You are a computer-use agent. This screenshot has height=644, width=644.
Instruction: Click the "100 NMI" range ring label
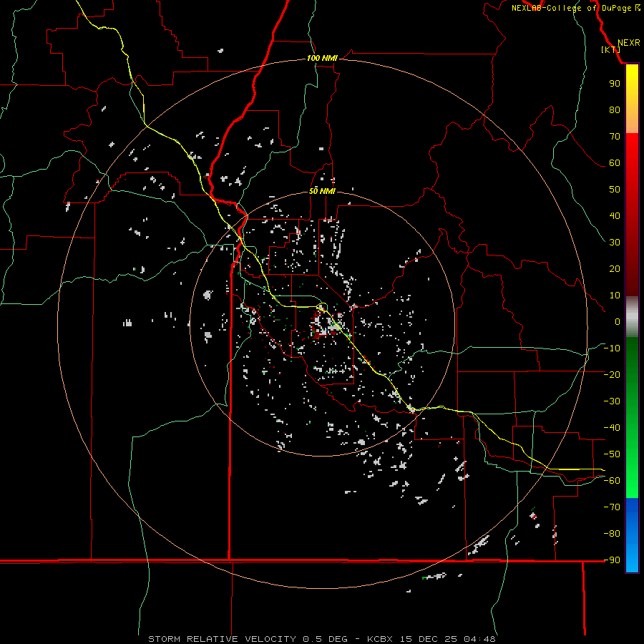[x=323, y=59]
